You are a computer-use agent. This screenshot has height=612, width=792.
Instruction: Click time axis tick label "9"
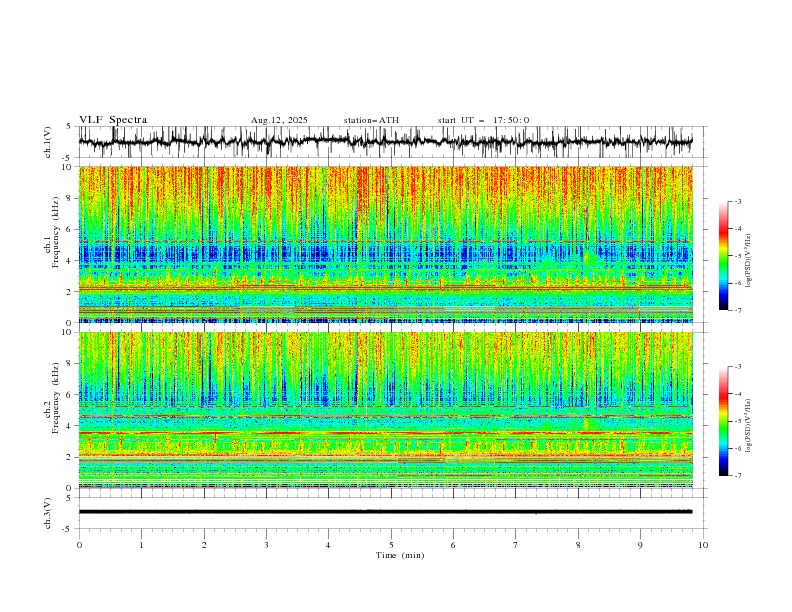coord(640,545)
